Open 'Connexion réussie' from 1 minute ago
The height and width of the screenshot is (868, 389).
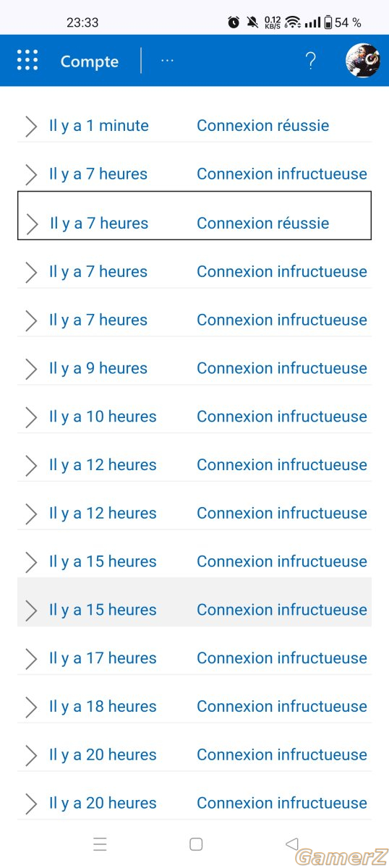263,125
